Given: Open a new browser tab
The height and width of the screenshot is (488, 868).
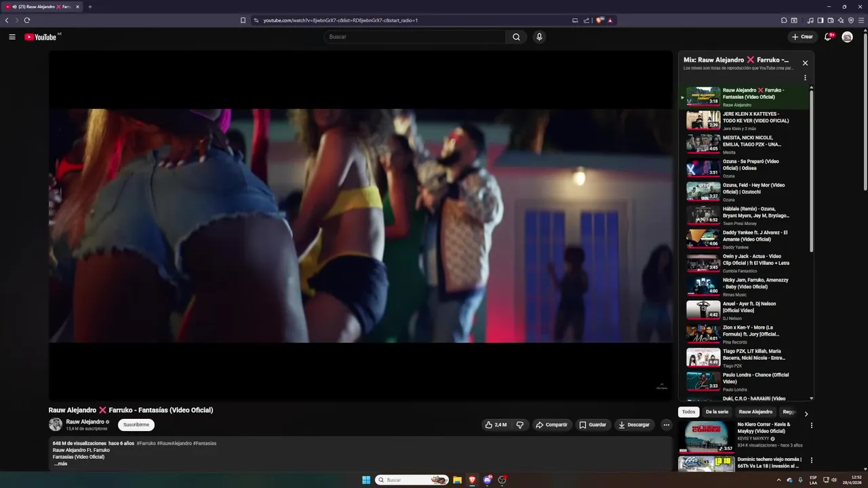Looking at the screenshot, I should pos(90,7).
